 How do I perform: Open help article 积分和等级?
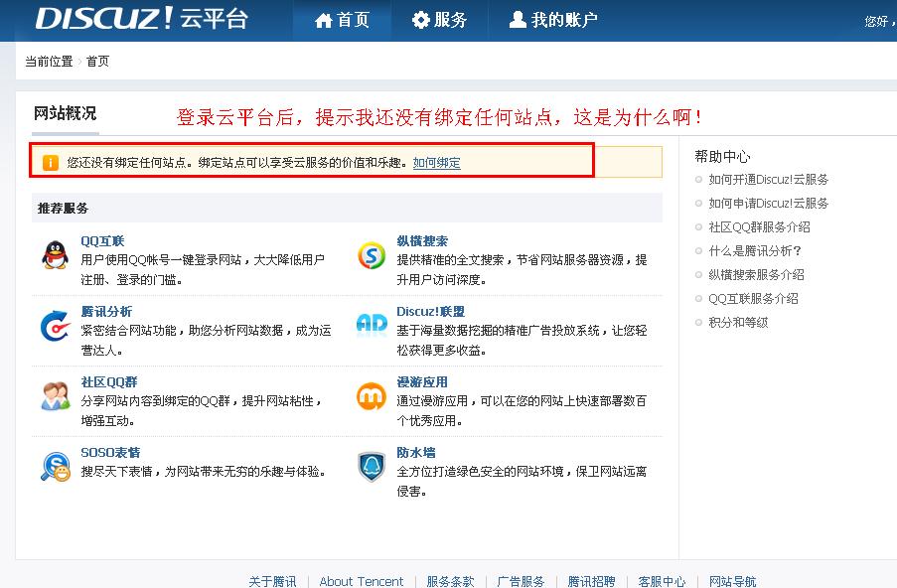738,323
